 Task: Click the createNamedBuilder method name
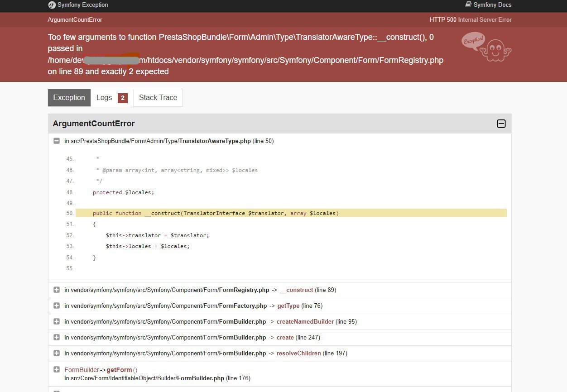tap(305, 321)
